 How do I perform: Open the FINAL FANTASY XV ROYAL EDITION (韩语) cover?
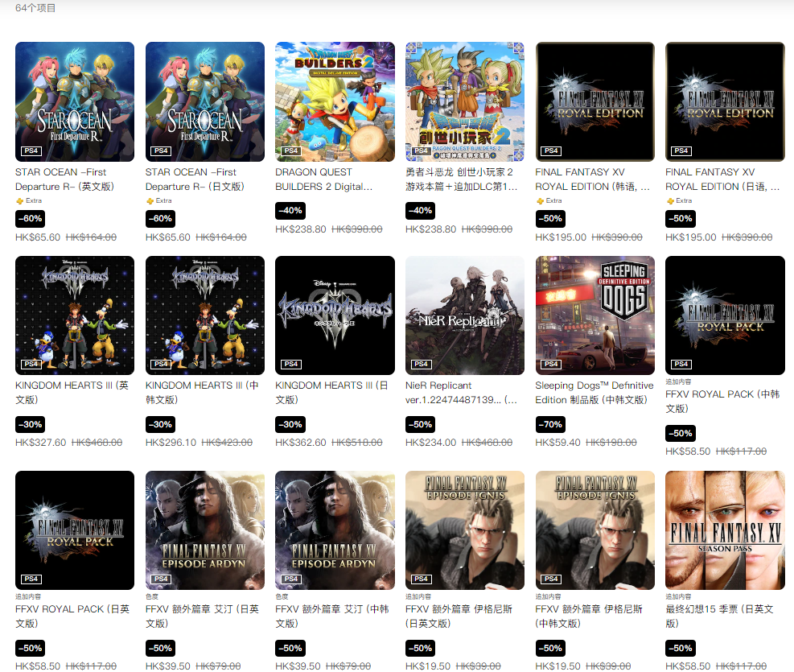(595, 101)
